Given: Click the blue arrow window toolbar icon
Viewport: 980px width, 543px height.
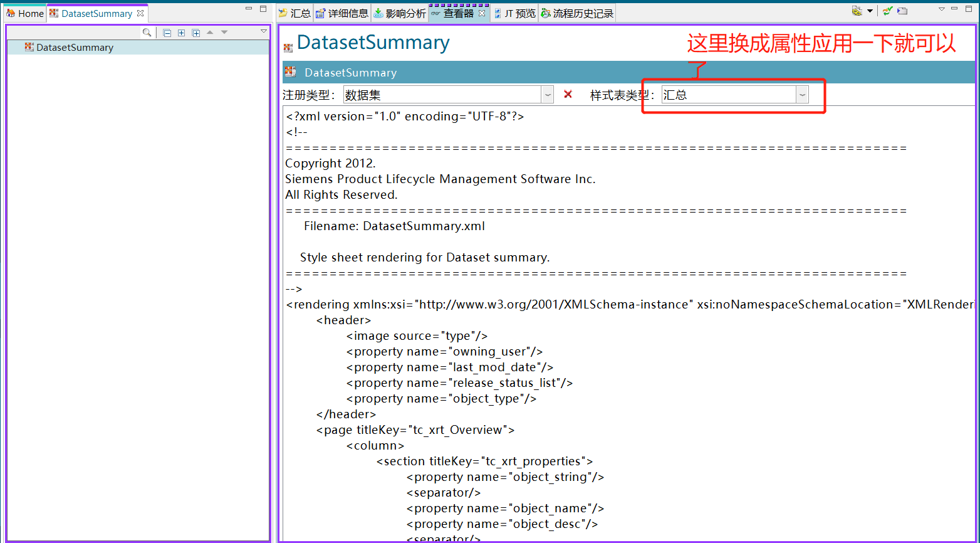Looking at the screenshot, I should (x=902, y=11).
